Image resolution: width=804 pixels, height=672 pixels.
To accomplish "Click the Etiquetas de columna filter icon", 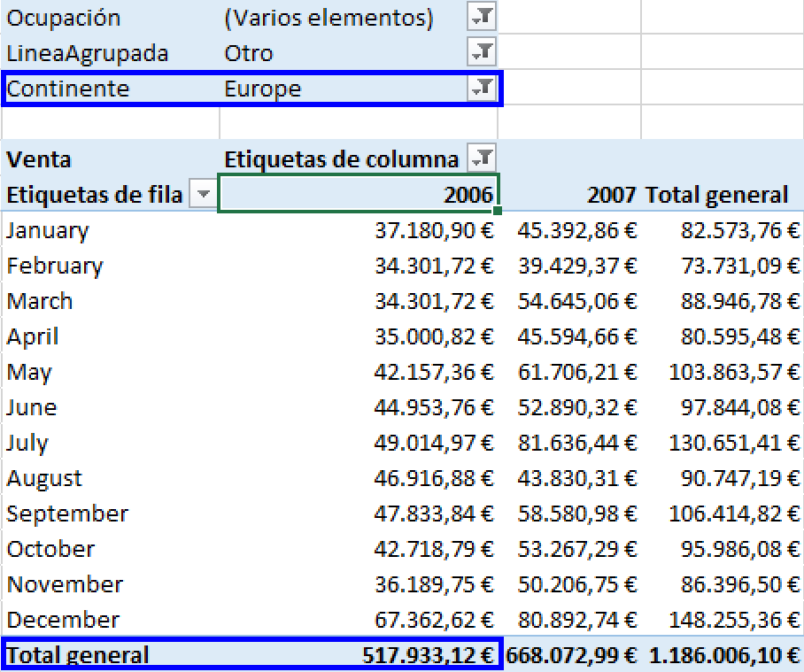I will (483, 159).
